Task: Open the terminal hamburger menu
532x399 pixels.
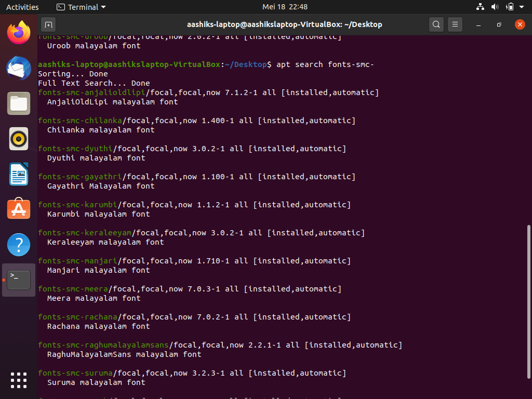Action: pos(455,24)
